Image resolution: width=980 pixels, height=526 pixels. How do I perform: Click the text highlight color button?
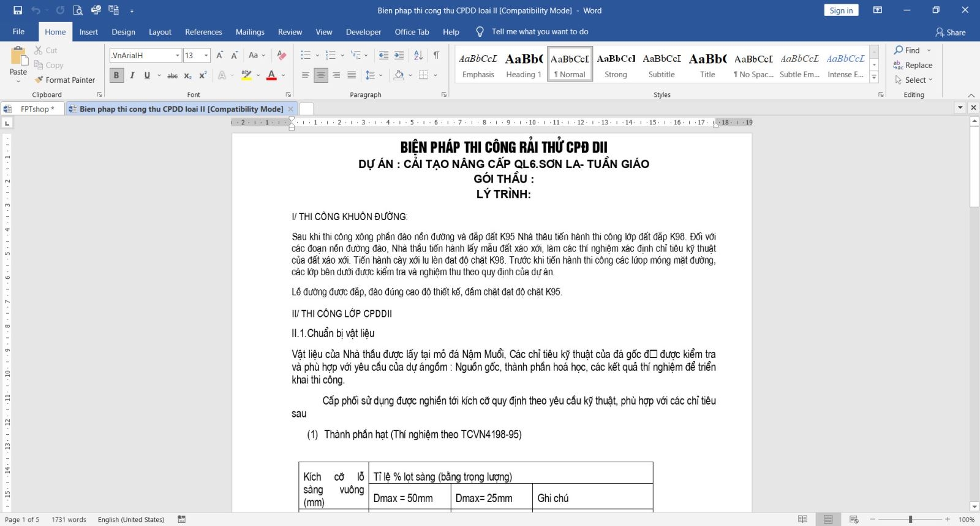pos(246,75)
